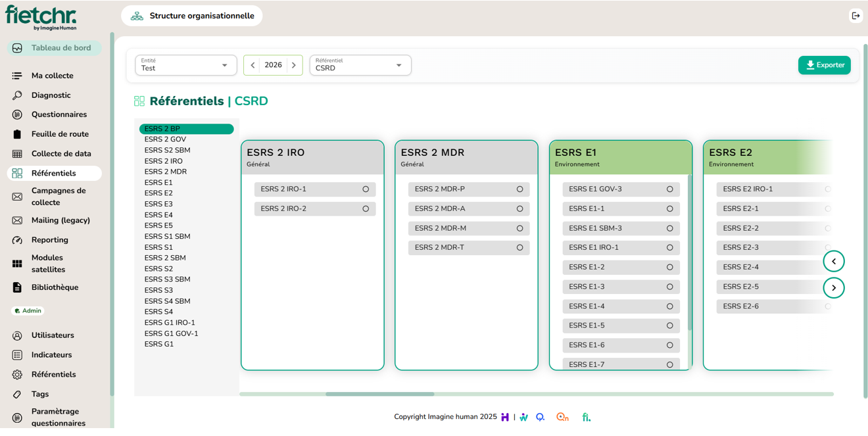Click the Modules satellites grid icon
The image size is (868, 436).
point(17,264)
